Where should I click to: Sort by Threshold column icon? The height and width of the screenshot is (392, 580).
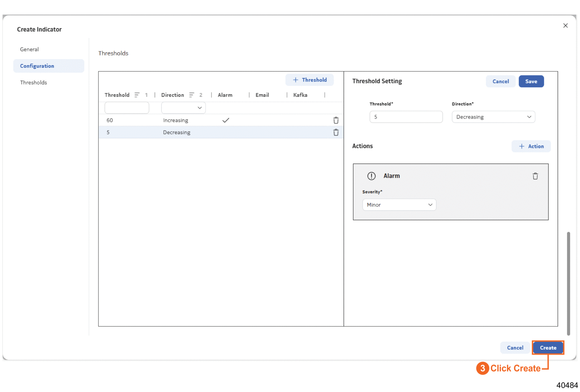click(x=137, y=95)
